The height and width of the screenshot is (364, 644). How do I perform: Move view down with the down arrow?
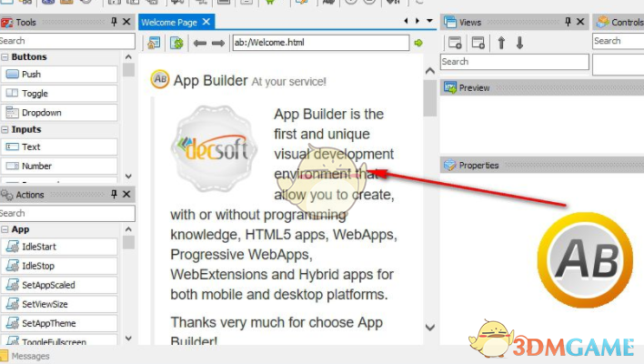519,42
